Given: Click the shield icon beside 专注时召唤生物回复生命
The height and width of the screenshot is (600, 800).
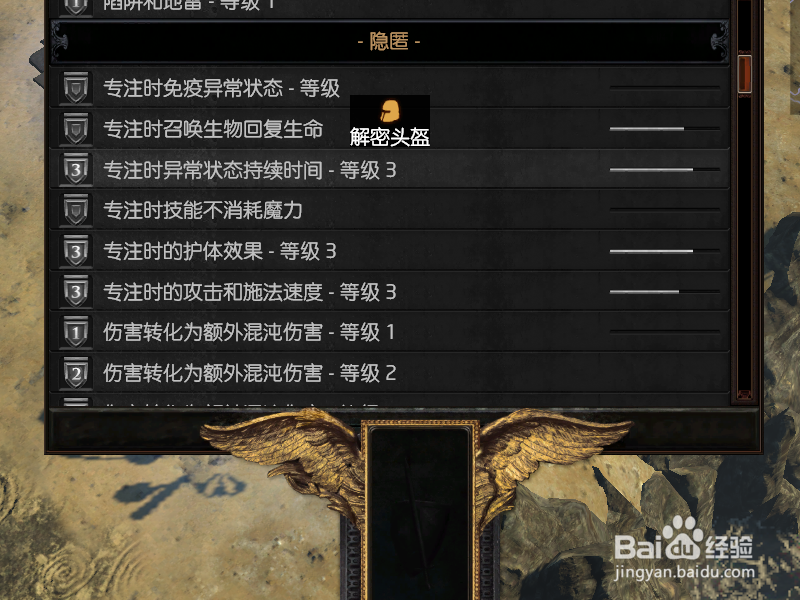Looking at the screenshot, I should [76, 129].
